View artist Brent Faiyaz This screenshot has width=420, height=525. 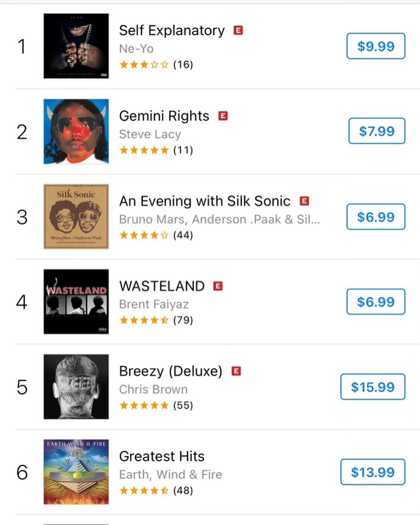(x=154, y=304)
